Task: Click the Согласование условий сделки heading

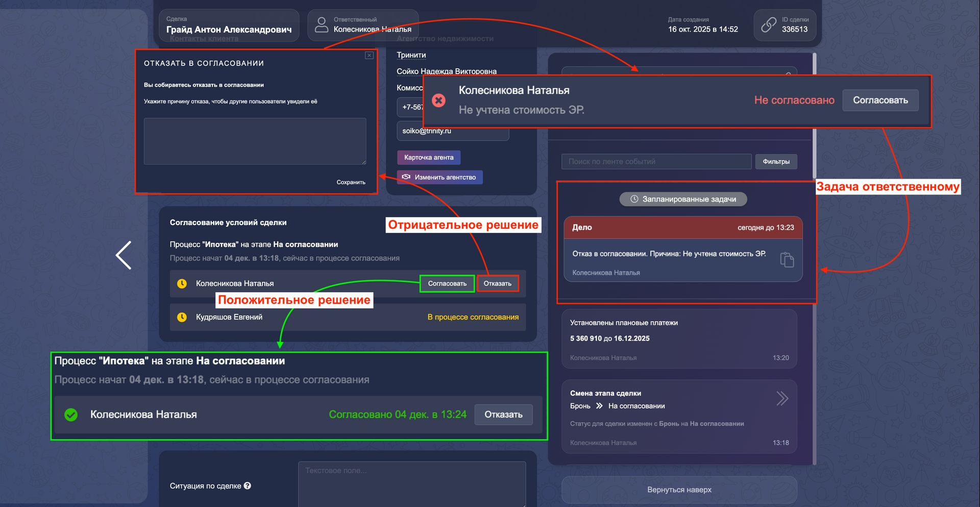Action: [228, 223]
